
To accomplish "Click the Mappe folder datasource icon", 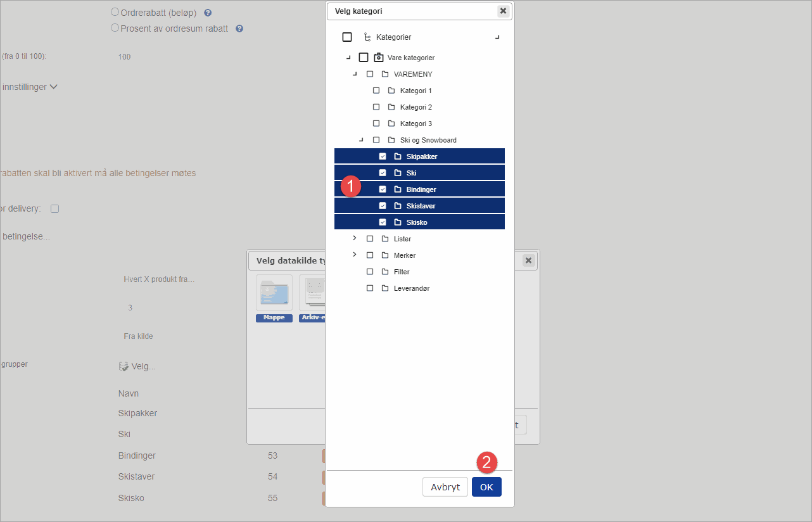I will 274,293.
